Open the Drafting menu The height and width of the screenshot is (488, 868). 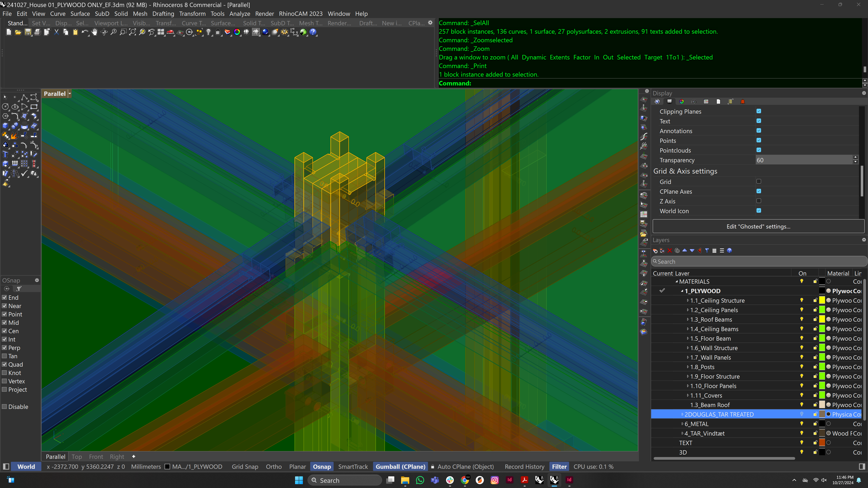pyautogui.click(x=163, y=14)
